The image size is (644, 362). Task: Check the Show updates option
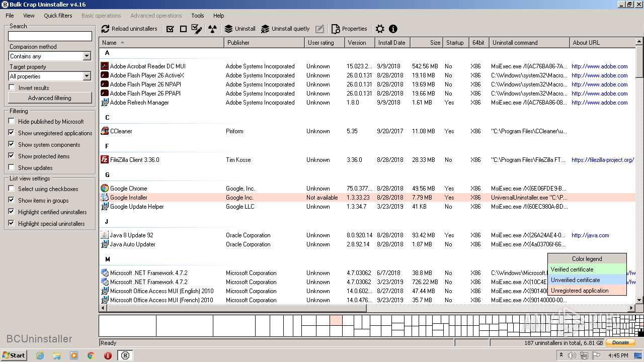pyautogui.click(x=12, y=167)
